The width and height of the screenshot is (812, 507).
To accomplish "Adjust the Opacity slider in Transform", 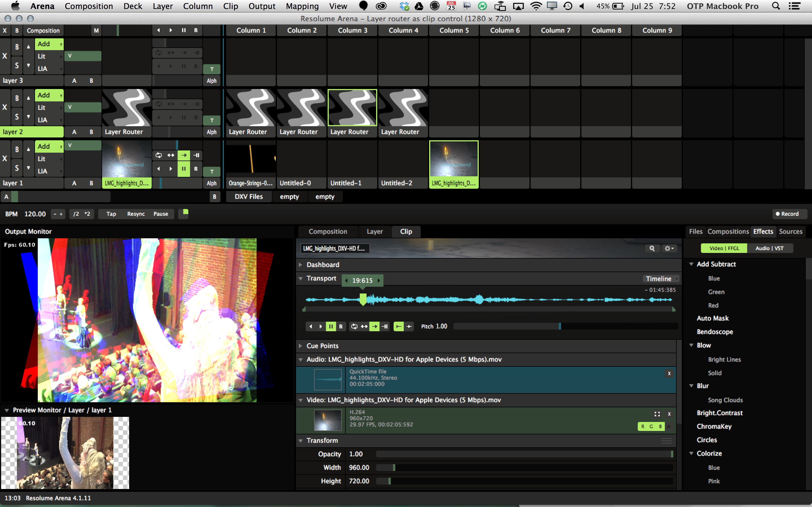I will pyautogui.click(x=524, y=454).
